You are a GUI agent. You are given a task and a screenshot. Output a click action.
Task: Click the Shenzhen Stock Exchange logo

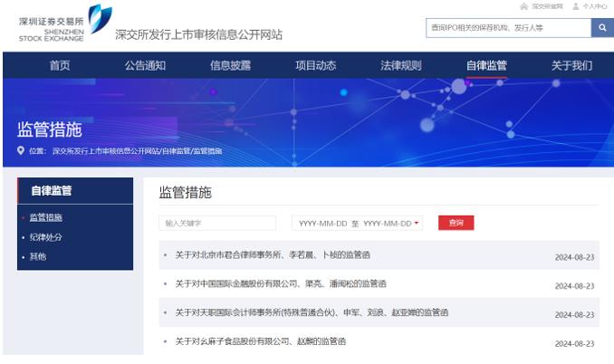65,24
